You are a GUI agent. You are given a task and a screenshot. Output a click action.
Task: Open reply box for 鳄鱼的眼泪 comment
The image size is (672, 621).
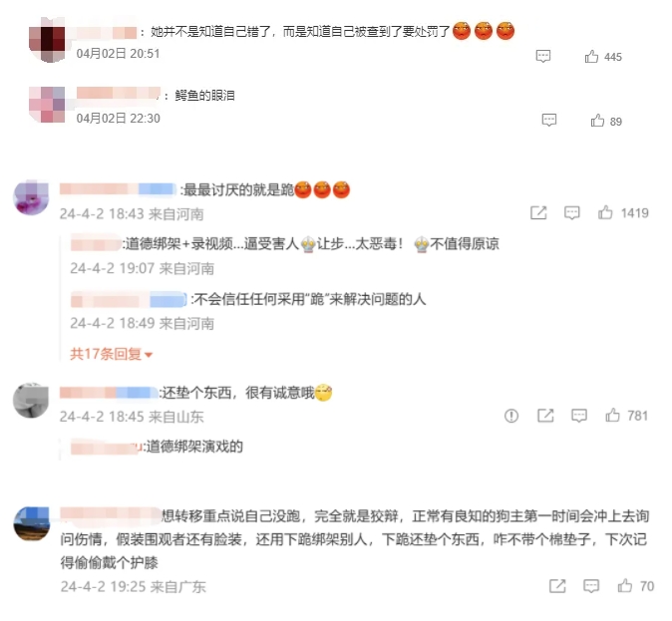tap(549, 120)
